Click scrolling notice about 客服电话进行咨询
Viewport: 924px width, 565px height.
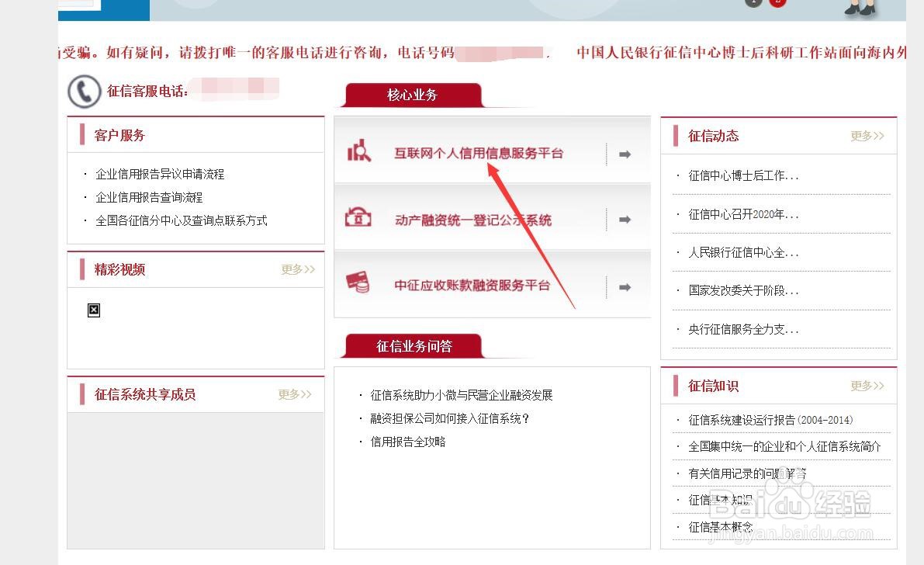303,53
